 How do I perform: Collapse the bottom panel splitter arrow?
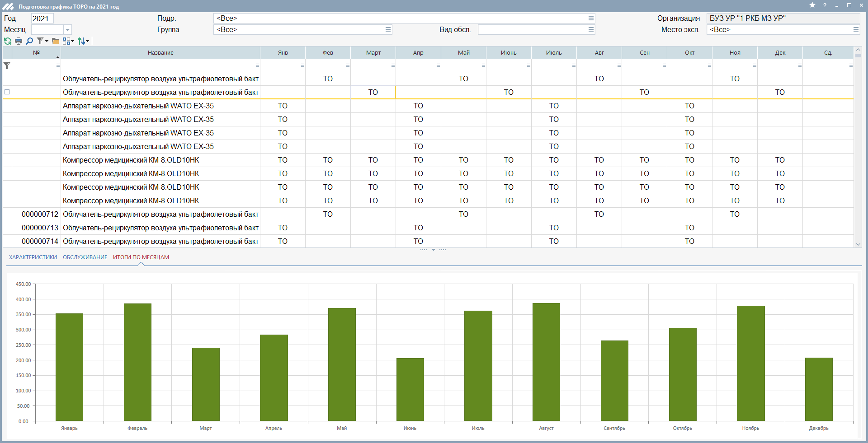tap(433, 250)
